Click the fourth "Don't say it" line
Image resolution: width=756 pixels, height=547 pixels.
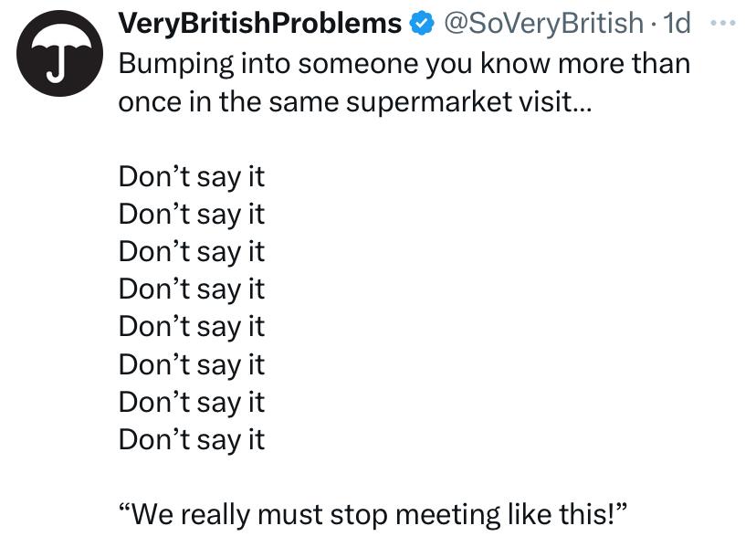pos(192,289)
